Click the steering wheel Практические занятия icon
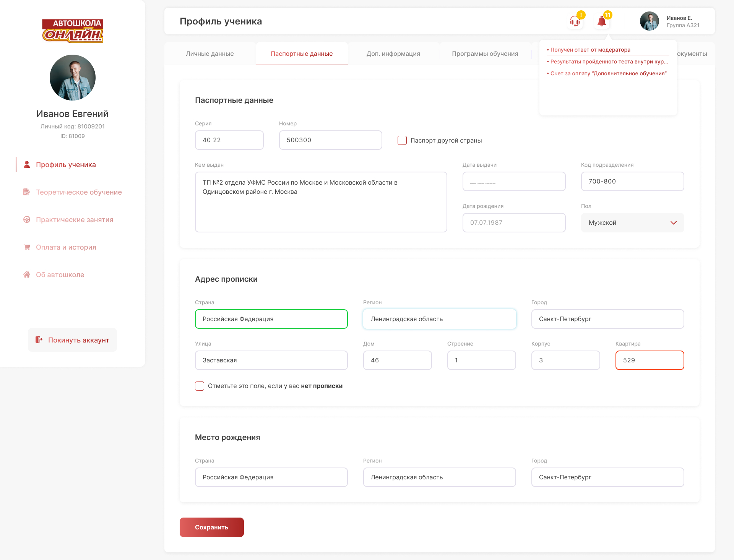Screen dimensions: 734x560 coord(27,219)
